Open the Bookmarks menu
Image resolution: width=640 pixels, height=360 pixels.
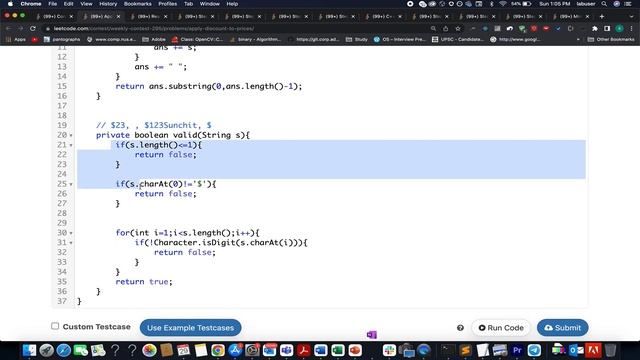(x=138, y=4)
